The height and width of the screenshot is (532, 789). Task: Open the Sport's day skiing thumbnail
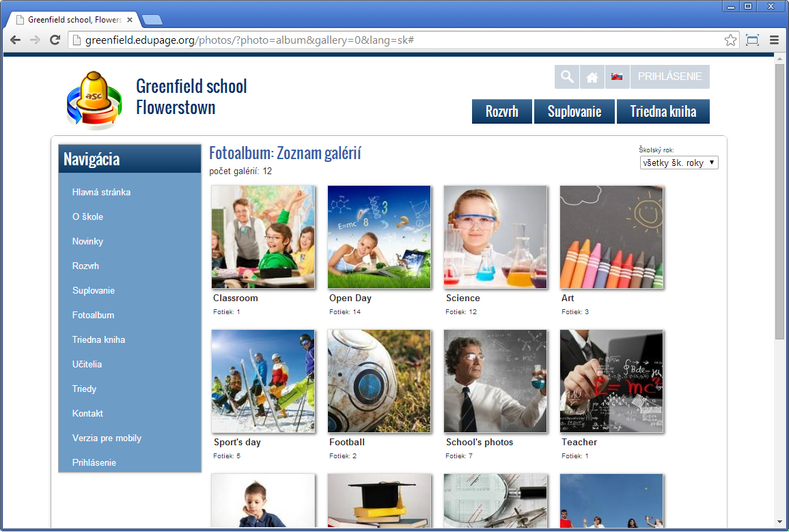tap(263, 381)
